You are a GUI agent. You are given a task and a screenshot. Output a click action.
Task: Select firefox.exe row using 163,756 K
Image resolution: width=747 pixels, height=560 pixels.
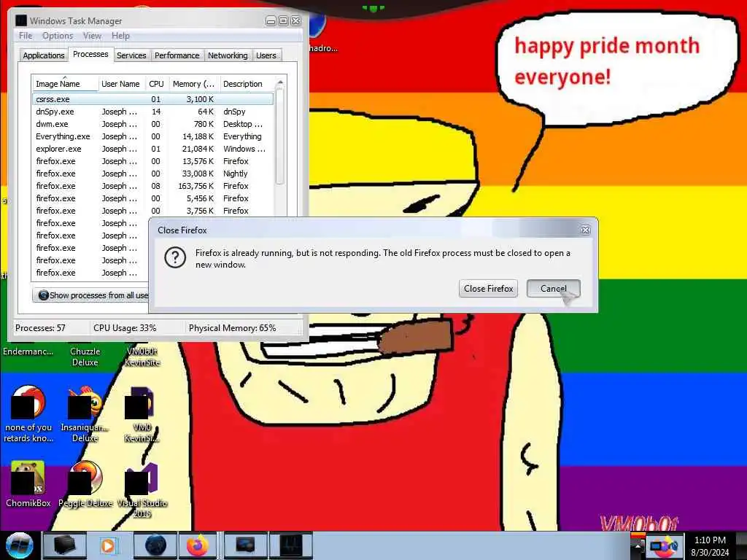[153, 186]
